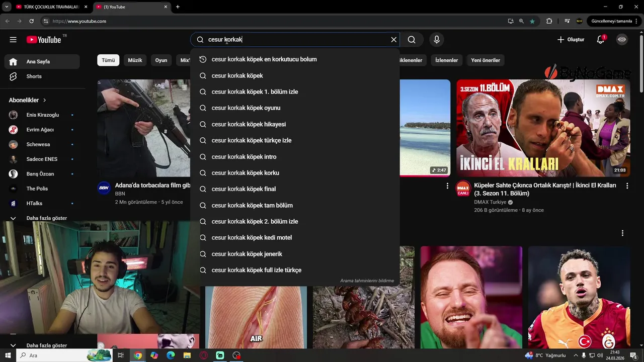Reload the page in Chrome

point(31,21)
